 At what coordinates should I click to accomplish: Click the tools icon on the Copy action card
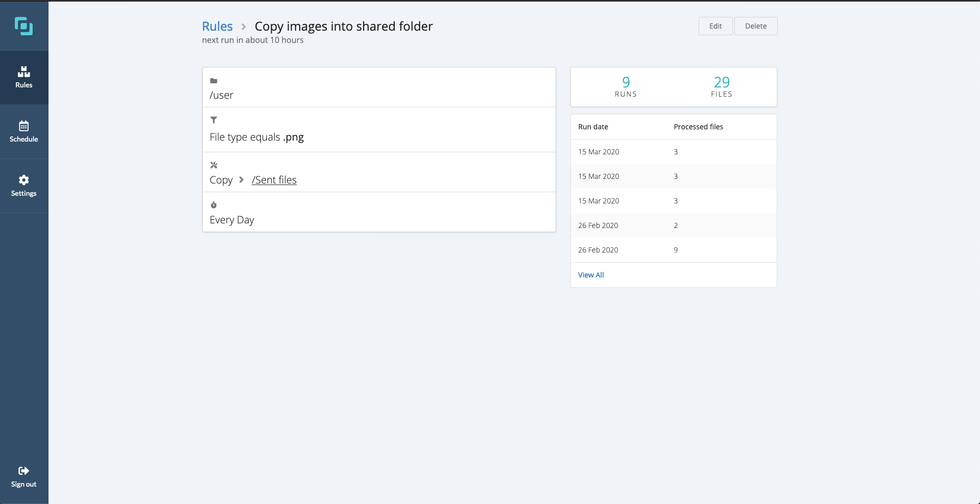[x=213, y=165]
